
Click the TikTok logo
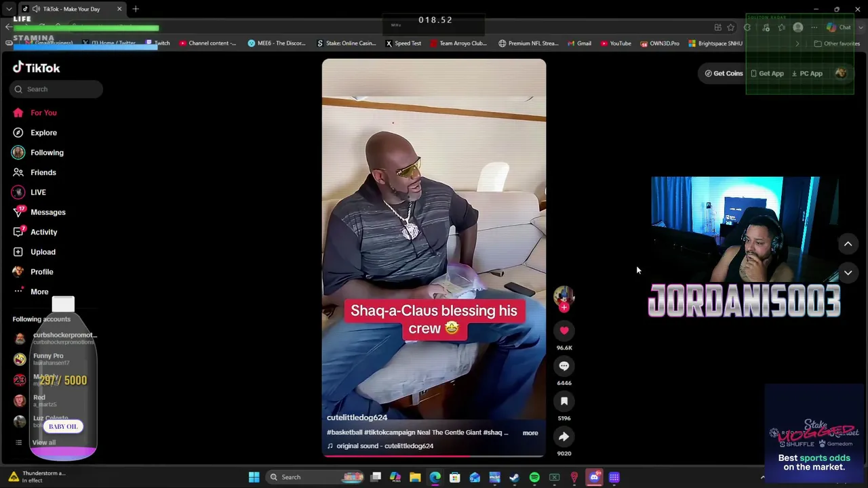coord(37,68)
